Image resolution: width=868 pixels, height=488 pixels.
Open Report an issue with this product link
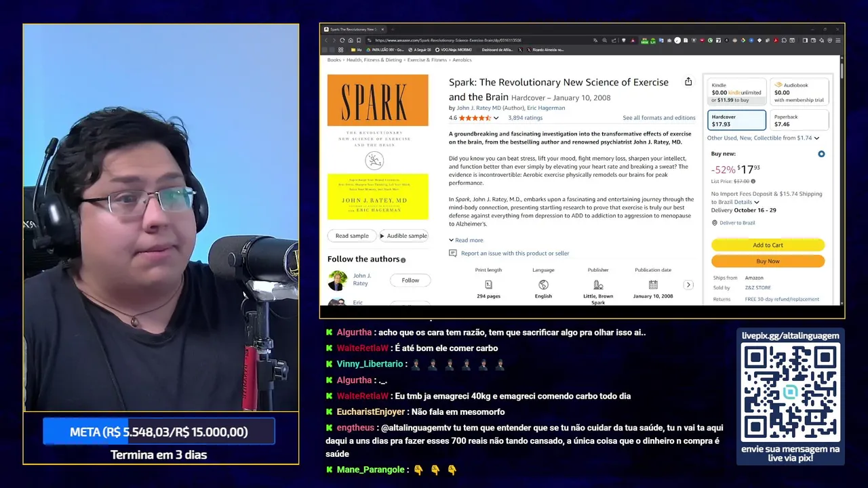tap(515, 253)
